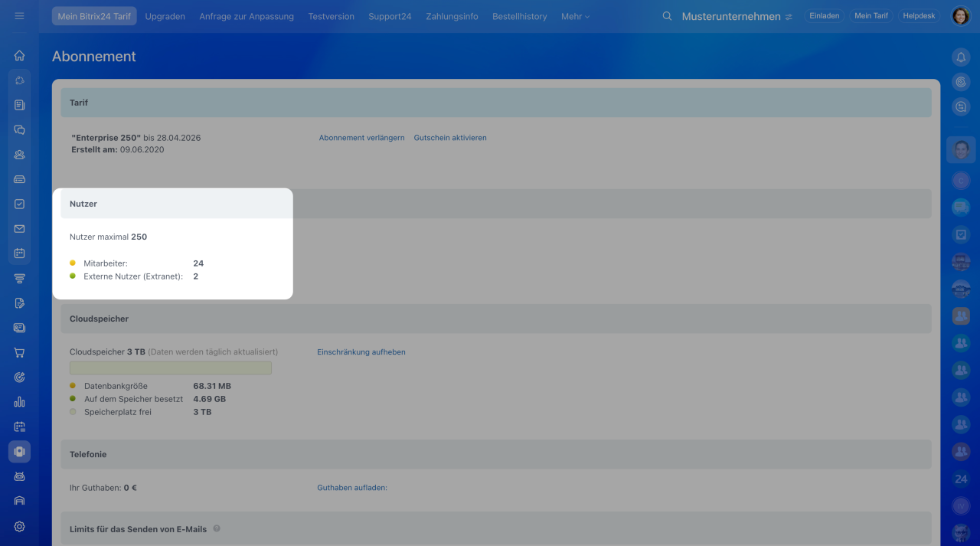Image resolution: width=980 pixels, height=546 pixels.
Task: Open the feed document icon in the sidebar
Action: (x=19, y=105)
